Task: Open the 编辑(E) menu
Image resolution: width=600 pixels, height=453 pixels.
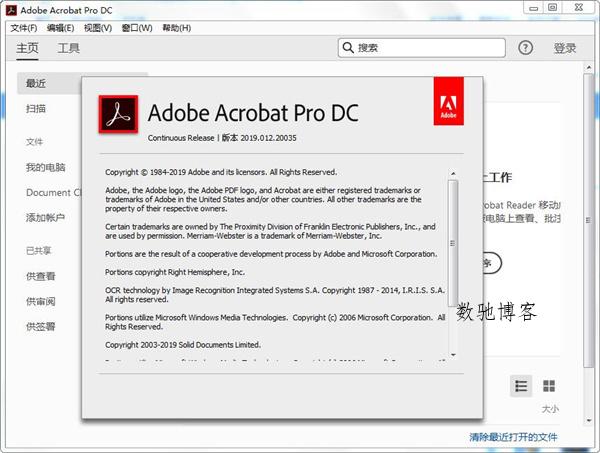Action: pyautogui.click(x=60, y=28)
